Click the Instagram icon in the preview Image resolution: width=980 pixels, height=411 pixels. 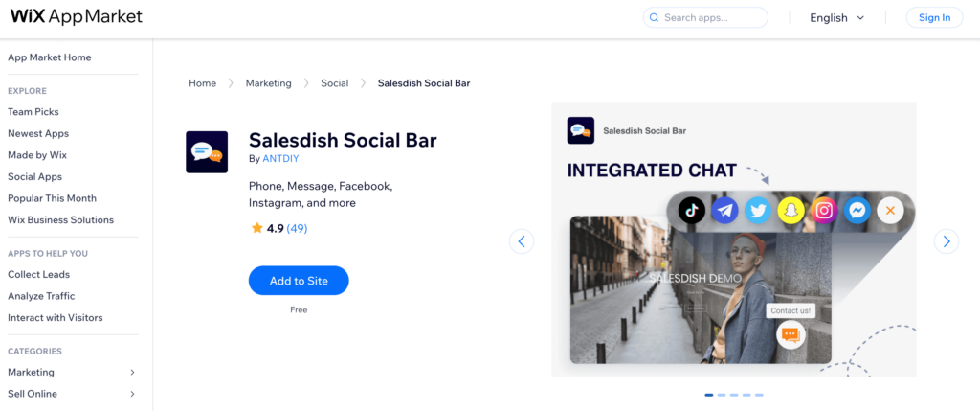(824, 210)
